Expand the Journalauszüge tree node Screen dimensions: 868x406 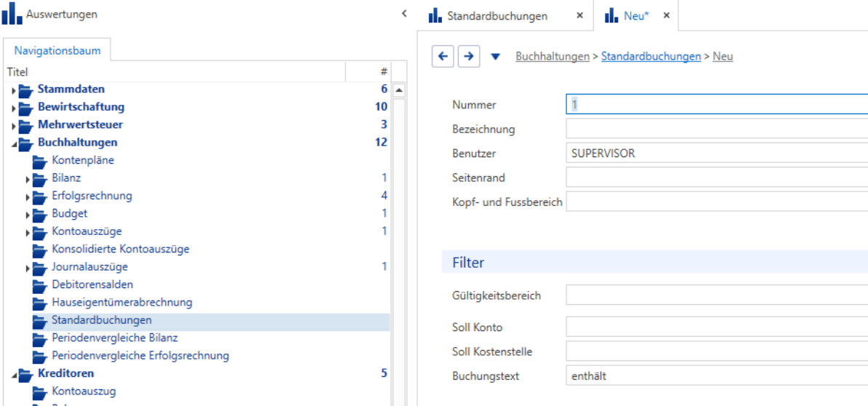(28, 268)
